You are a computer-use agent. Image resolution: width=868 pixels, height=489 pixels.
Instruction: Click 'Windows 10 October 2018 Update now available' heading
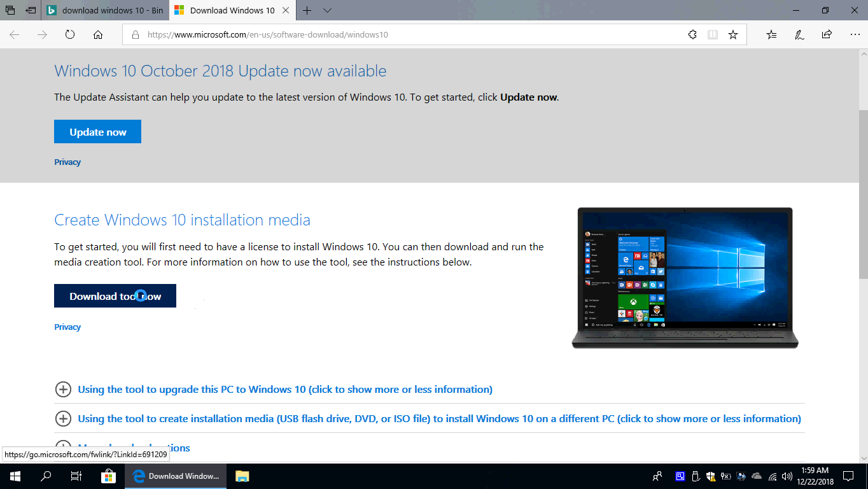[220, 71]
